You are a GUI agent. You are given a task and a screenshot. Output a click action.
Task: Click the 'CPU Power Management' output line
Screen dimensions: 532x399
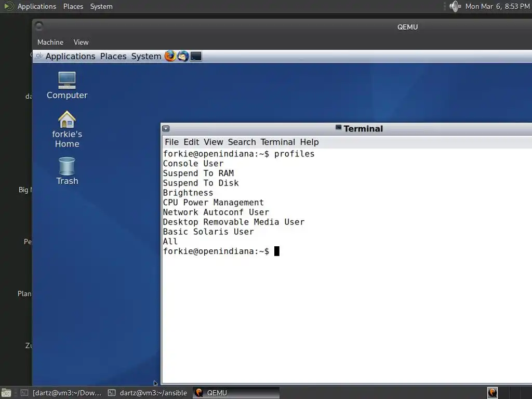(213, 203)
